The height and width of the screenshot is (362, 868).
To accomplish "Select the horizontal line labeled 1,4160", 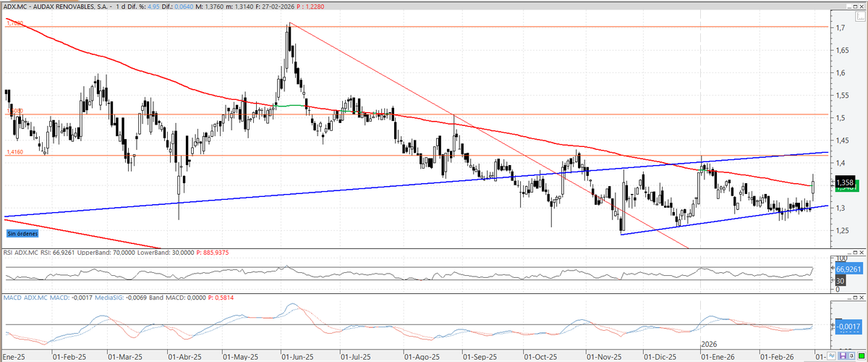I will click(x=416, y=155).
